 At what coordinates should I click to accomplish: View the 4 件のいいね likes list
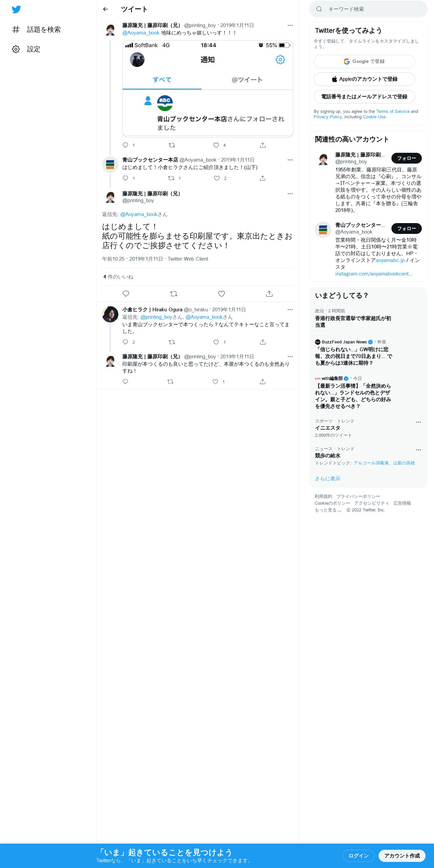[x=118, y=277]
